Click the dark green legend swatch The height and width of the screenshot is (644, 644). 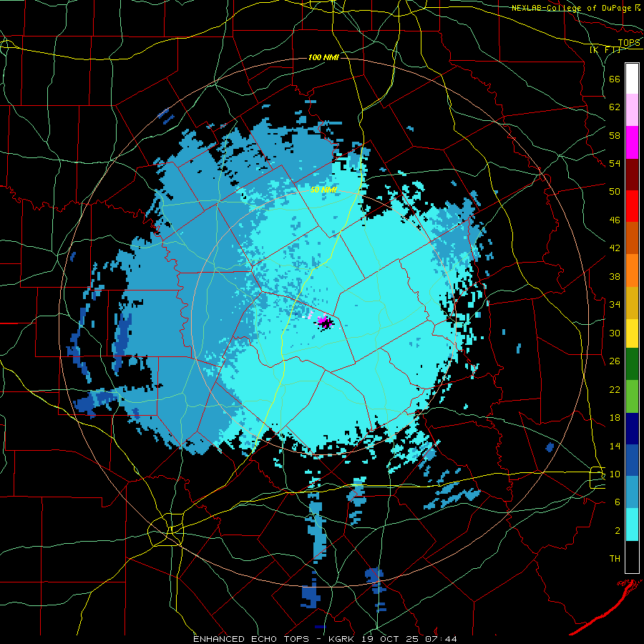point(632,364)
